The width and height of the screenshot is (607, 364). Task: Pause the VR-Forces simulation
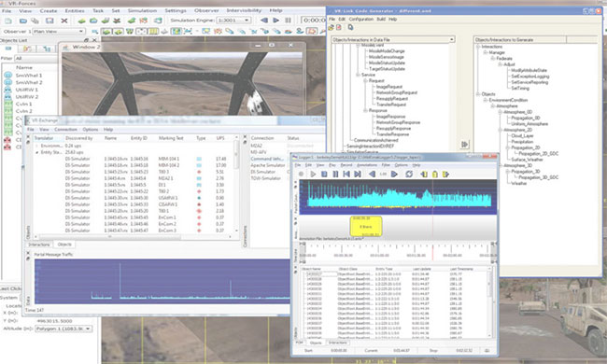click(x=288, y=21)
